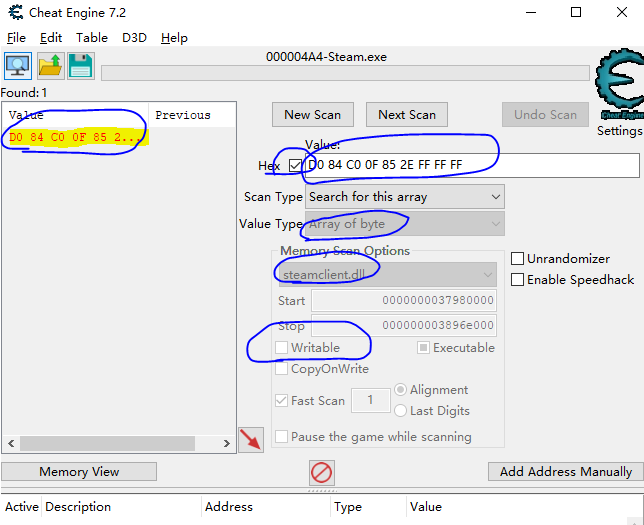Click the 000004A4-Steam.exe process label

pyautogui.click(x=326, y=57)
